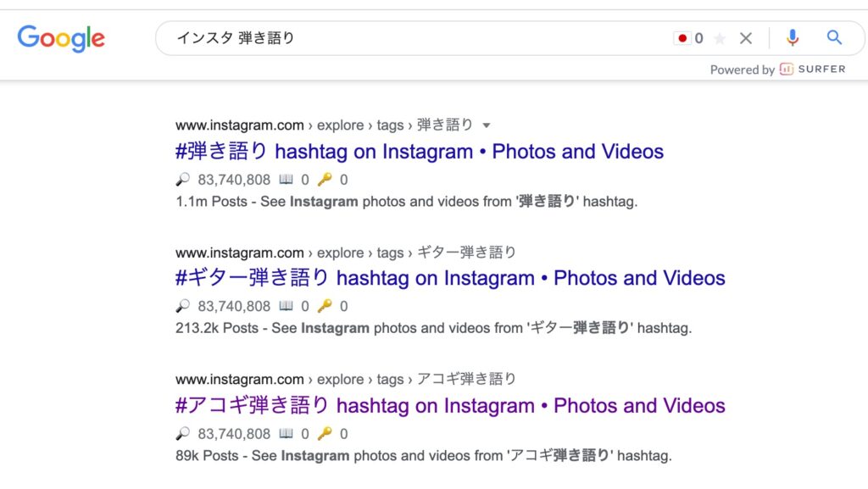Click magnifier icon under first result
The height and width of the screenshot is (489, 868).
click(183, 180)
